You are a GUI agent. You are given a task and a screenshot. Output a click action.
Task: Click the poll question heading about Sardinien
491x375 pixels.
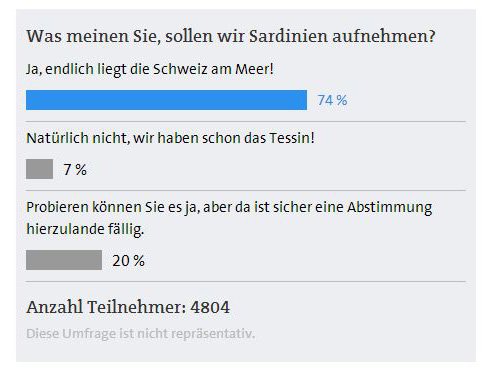pyautogui.click(x=231, y=36)
